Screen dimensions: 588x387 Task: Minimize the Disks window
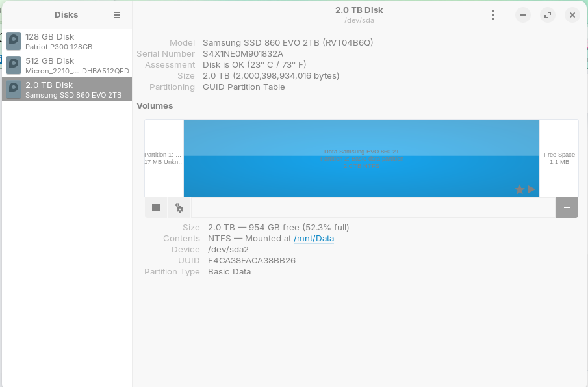[522, 14]
